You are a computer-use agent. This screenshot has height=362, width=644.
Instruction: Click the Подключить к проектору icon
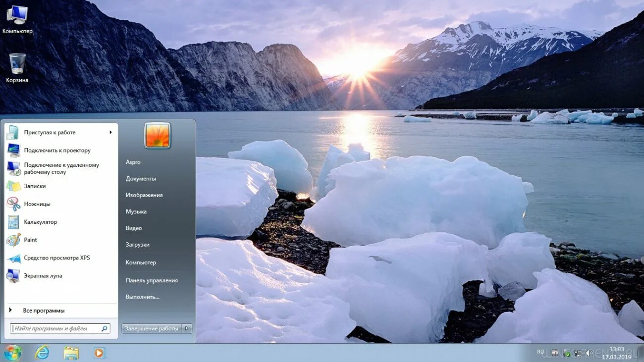point(13,150)
